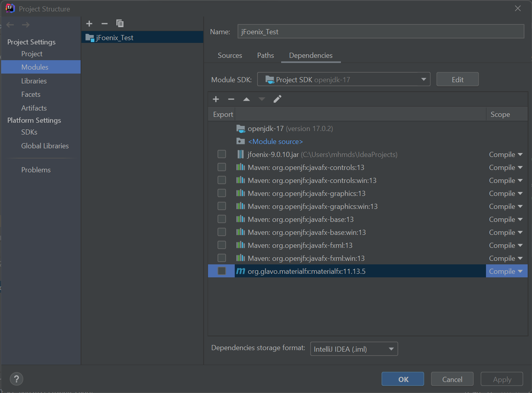Screen dimensions: 532x393
Task: Click library icon of javafx-graphics:13
Action: click(x=241, y=193)
